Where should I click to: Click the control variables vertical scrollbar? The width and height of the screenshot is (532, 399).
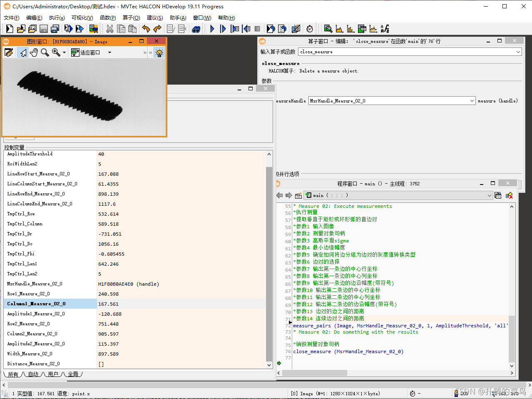click(x=269, y=260)
